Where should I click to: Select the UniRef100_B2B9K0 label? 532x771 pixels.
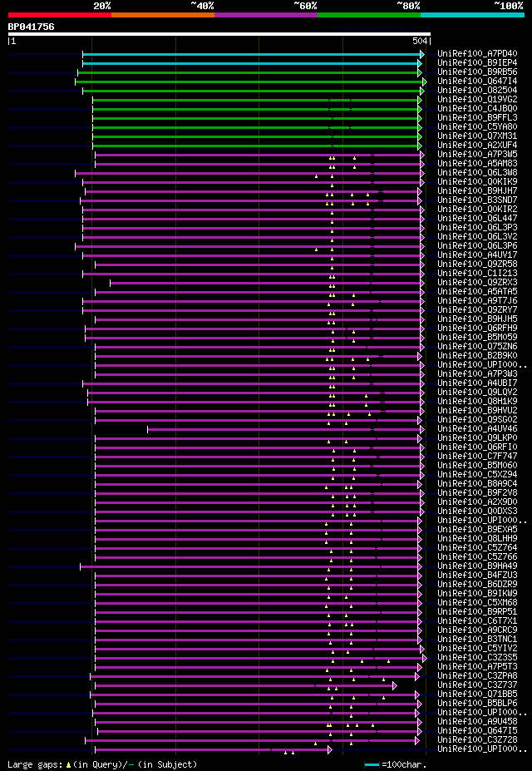(477, 356)
